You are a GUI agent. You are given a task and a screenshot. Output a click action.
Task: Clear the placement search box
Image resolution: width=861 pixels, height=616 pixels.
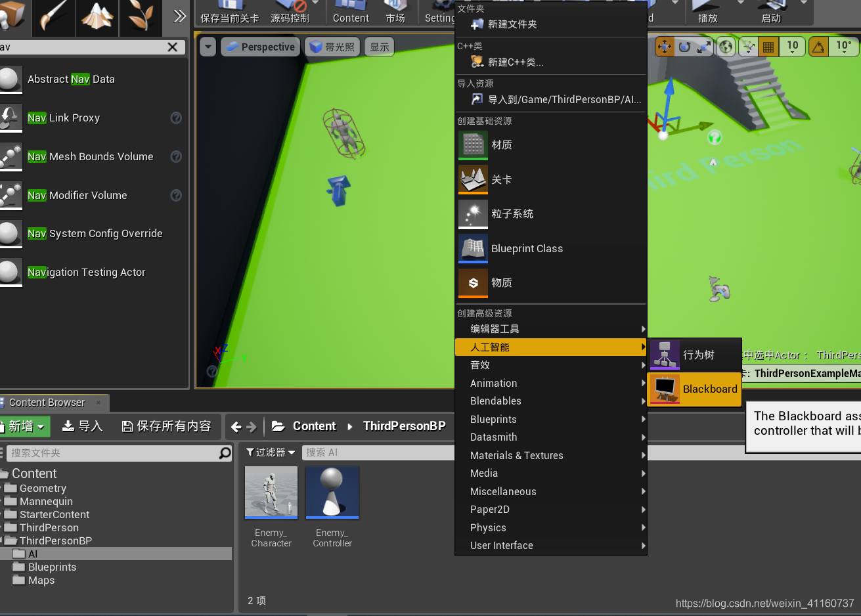point(173,47)
